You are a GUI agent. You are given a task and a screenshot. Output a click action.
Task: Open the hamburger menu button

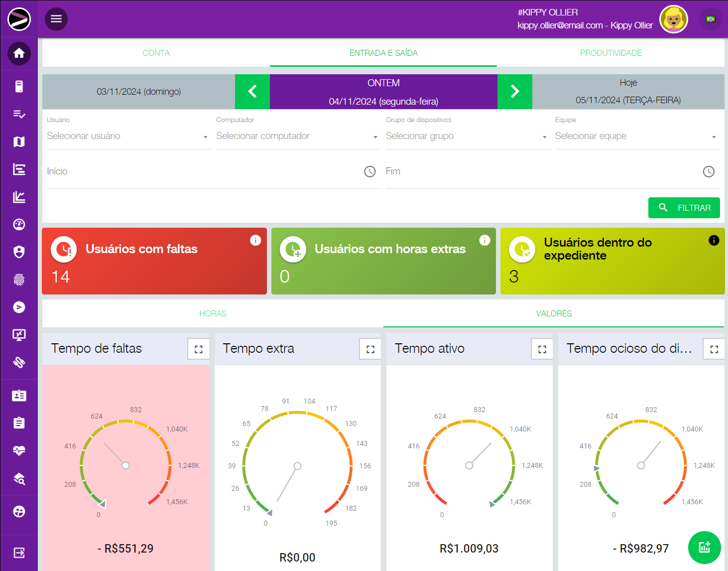[x=56, y=19]
